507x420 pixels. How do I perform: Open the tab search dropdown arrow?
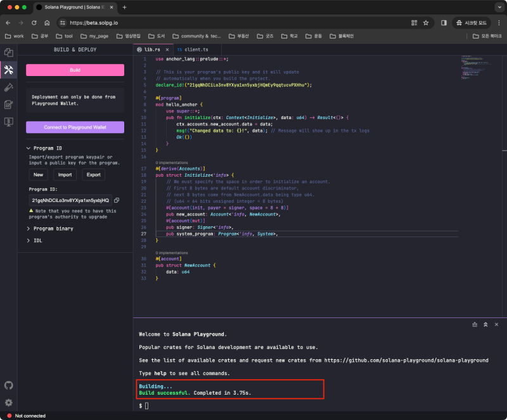499,7
